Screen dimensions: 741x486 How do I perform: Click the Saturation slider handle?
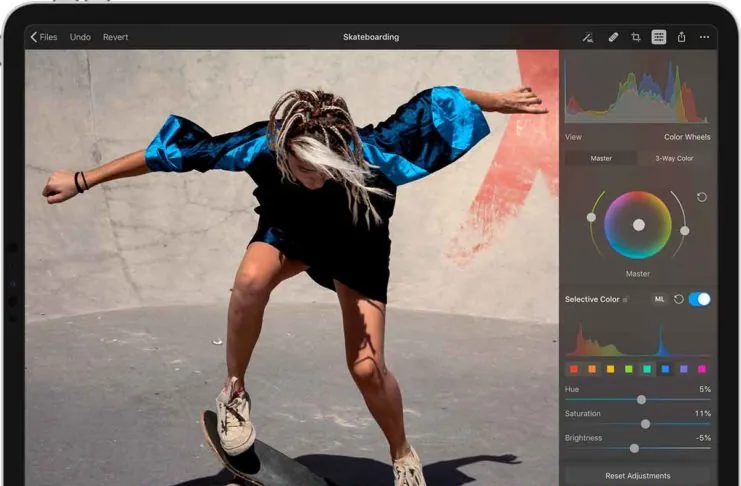[645, 424]
